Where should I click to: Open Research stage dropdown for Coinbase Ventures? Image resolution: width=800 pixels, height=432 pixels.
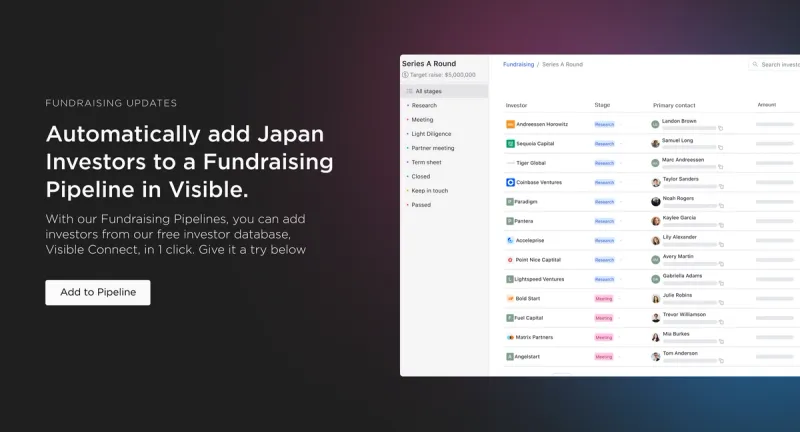click(x=605, y=183)
